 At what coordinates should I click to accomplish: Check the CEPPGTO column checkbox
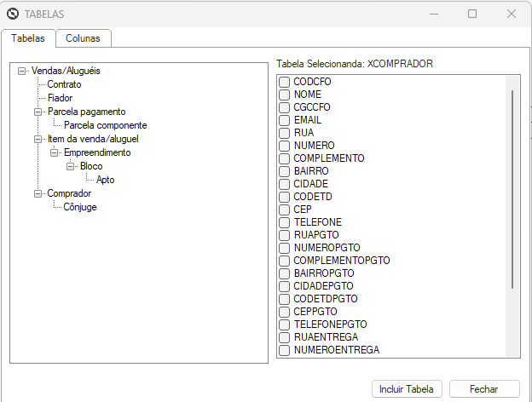284,312
